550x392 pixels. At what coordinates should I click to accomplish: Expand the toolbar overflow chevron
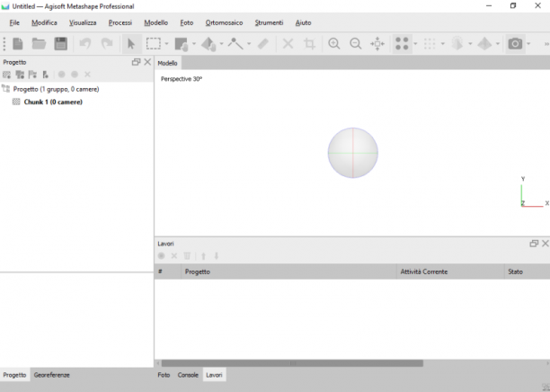(546, 44)
